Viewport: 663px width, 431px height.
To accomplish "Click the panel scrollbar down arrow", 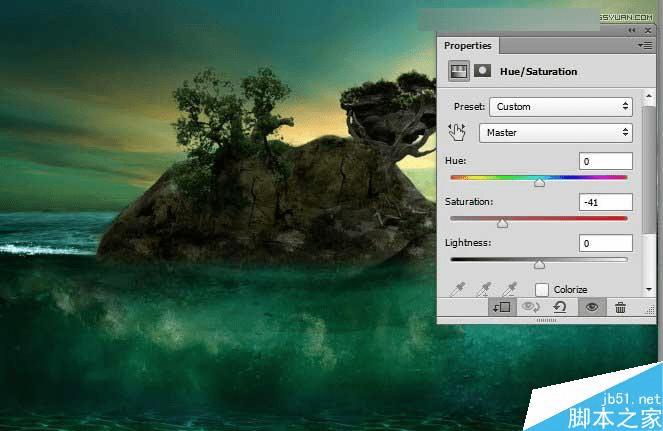I will [x=649, y=290].
